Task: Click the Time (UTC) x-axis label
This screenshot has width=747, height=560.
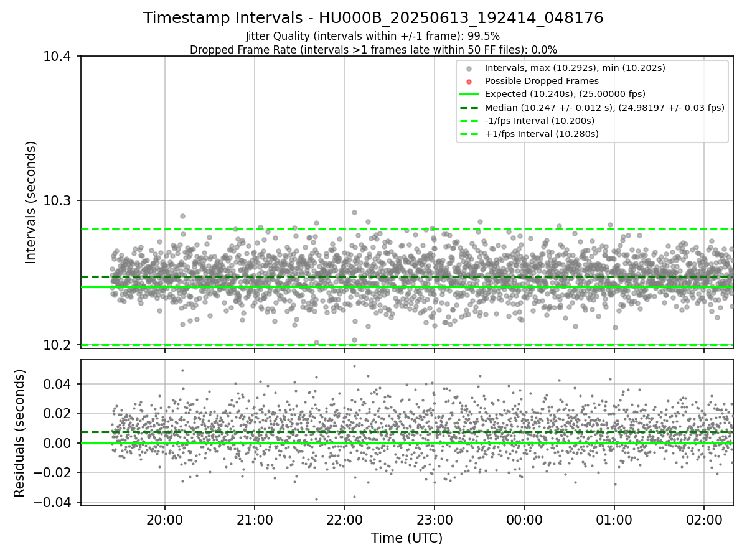Action: click(x=406, y=538)
